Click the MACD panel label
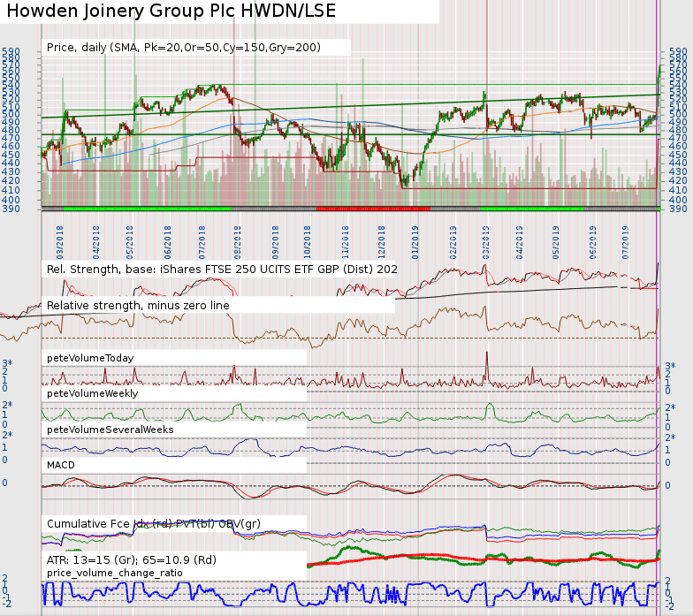This screenshot has height=616, width=693. point(61,465)
